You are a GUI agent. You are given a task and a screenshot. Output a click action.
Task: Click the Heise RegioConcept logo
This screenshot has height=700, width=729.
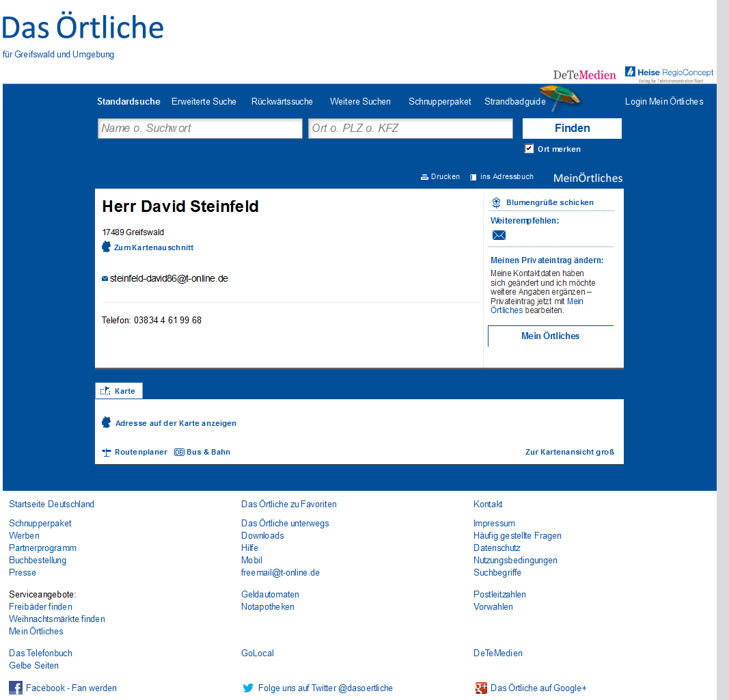pyautogui.click(x=669, y=75)
